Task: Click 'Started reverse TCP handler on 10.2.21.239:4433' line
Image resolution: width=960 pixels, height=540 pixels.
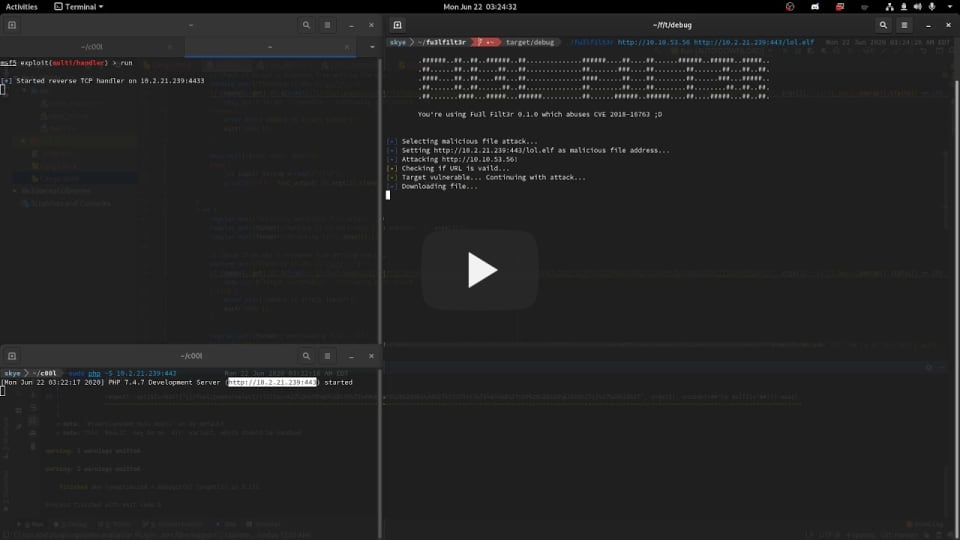Action: [x=103, y=80]
